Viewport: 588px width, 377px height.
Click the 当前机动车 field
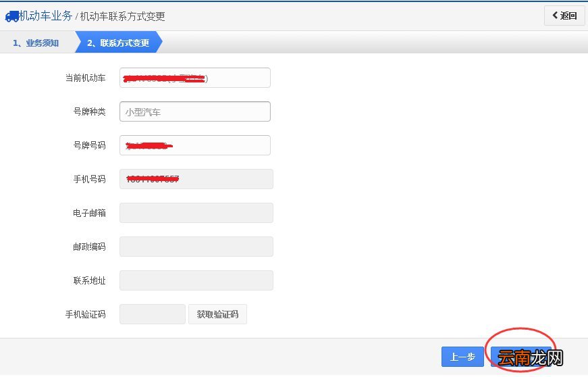coord(195,78)
